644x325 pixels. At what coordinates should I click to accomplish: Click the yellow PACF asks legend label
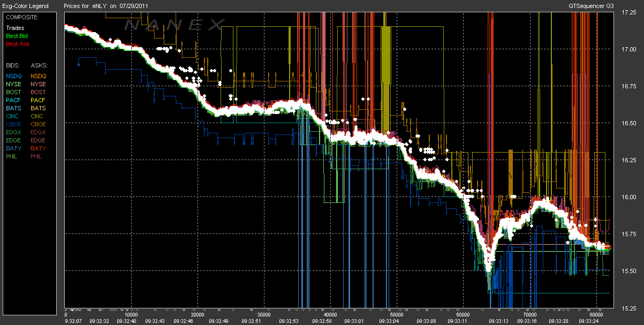coord(38,100)
